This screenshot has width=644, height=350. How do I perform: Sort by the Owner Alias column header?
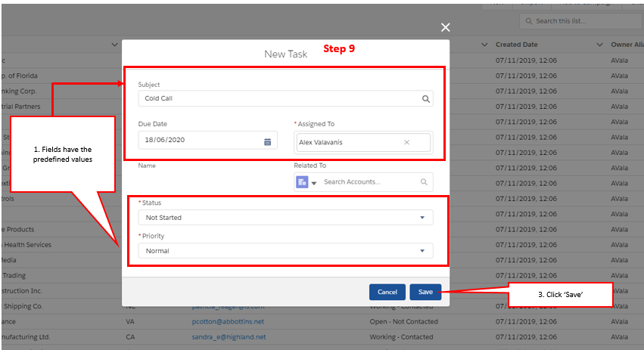(x=627, y=45)
